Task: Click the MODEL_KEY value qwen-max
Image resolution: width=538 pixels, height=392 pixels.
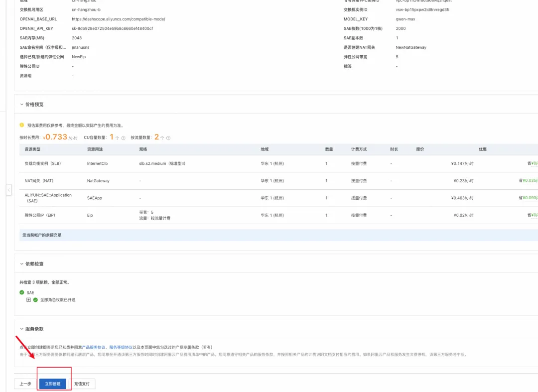Action: point(405,19)
